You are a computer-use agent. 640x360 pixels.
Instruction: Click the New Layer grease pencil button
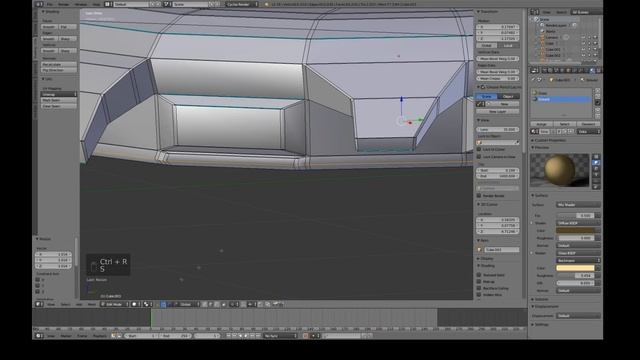point(498,111)
